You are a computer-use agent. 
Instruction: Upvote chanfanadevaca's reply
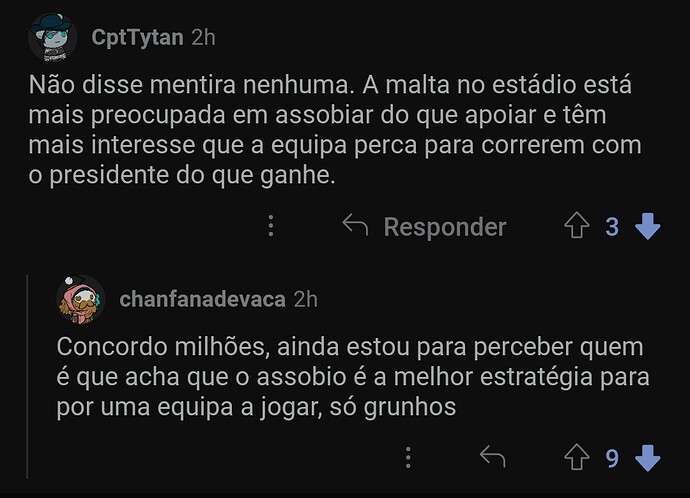pos(577,458)
